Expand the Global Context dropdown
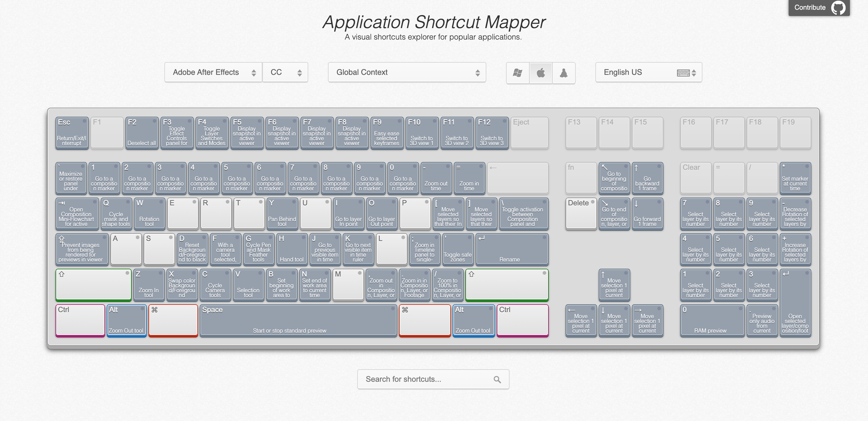The image size is (868, 421). (x=407, y=72)
